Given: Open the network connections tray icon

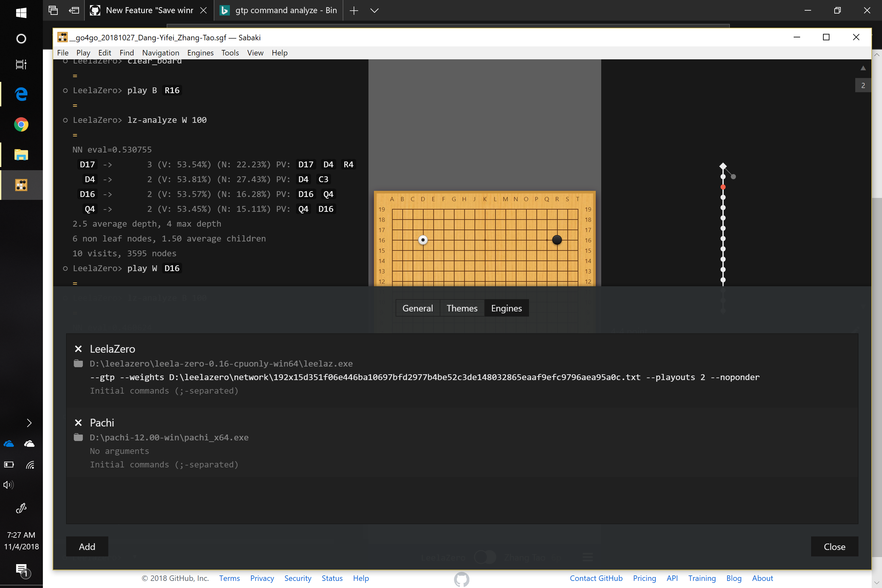Looking at the screenshot, I should (x=30, y=465).
